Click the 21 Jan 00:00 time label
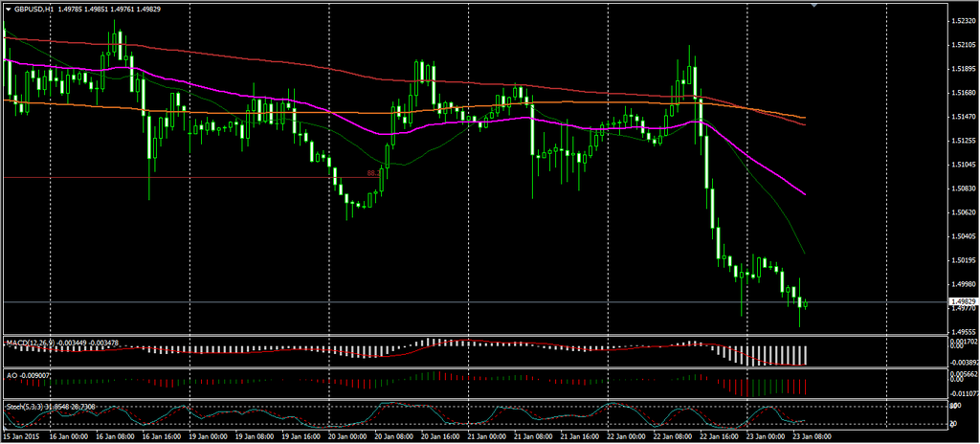980x444 pixels. tap(487, 435)
